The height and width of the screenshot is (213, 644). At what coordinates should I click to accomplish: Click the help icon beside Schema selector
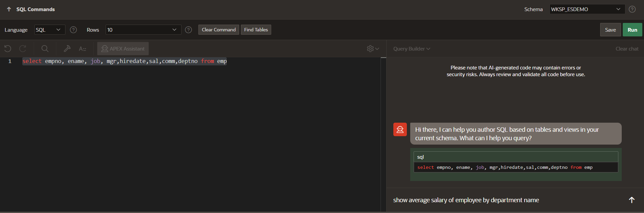[x=632, y=9]
